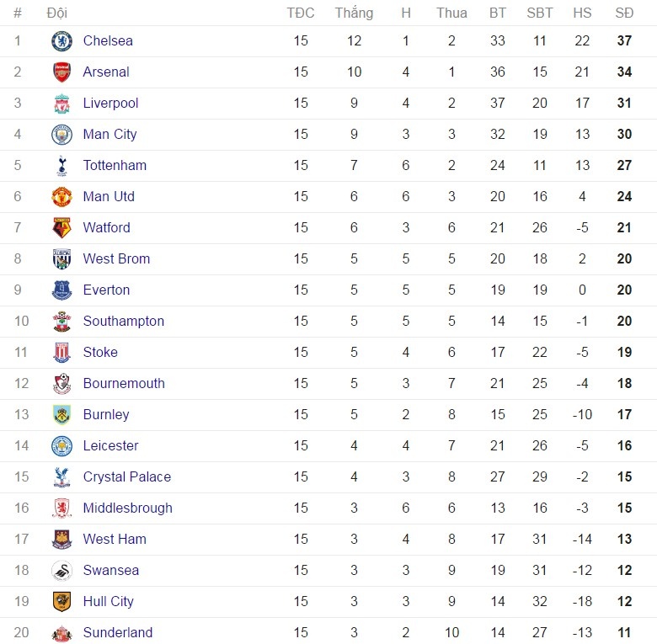Click the Everton club crest icon
Viewport: 657px width, 644px height.
click(x=61, y=290)
